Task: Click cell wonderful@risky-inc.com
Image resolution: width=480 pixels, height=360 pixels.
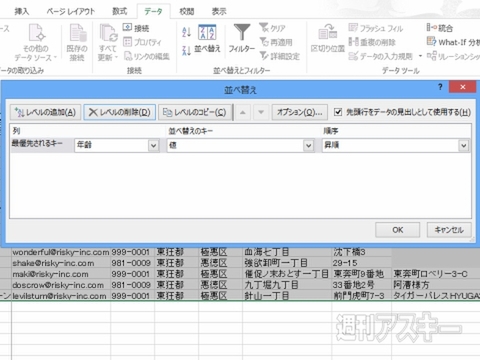Action: click(61, 252)
